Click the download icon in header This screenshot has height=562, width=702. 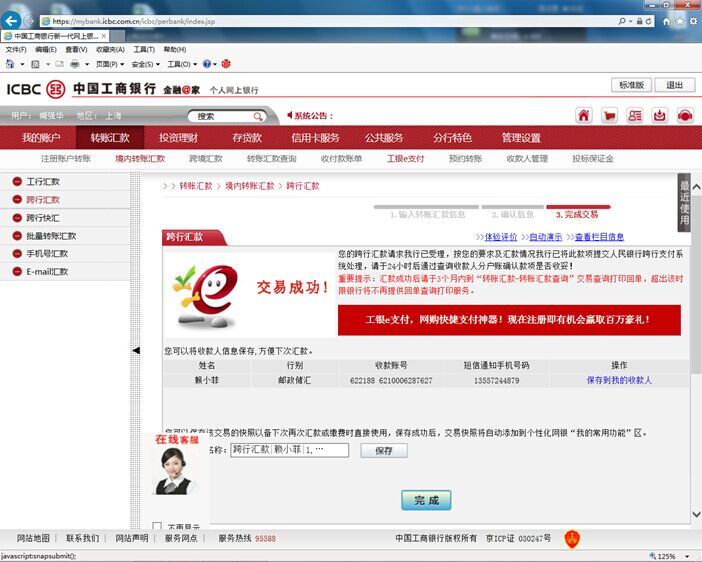click(x=659, y=116)
